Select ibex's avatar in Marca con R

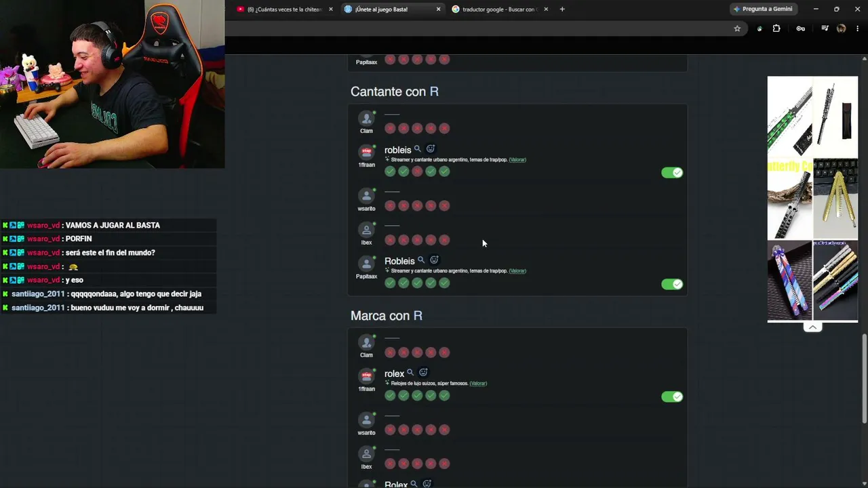[366, 454]
